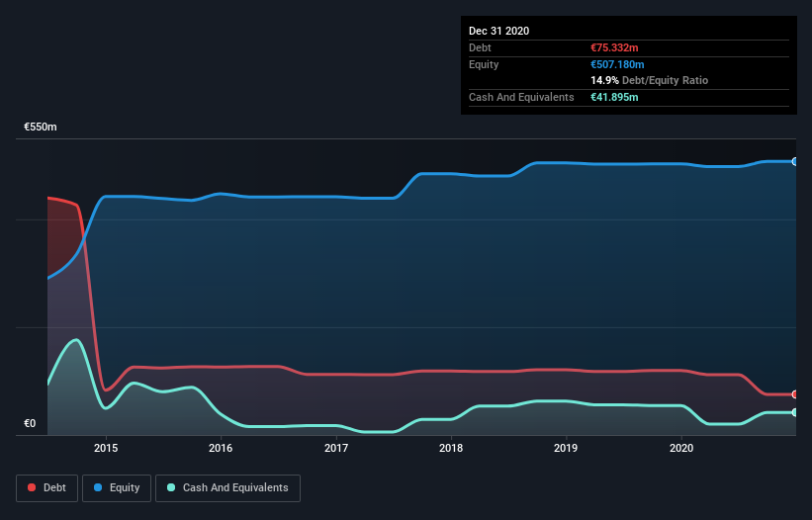Viewport: 812px width, 520px height.
Task: Click the Dec 31 2020 tooltip date
Action: 498,31
